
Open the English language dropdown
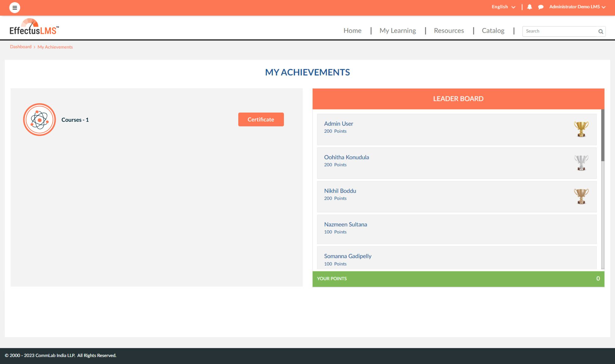(499, 6)
